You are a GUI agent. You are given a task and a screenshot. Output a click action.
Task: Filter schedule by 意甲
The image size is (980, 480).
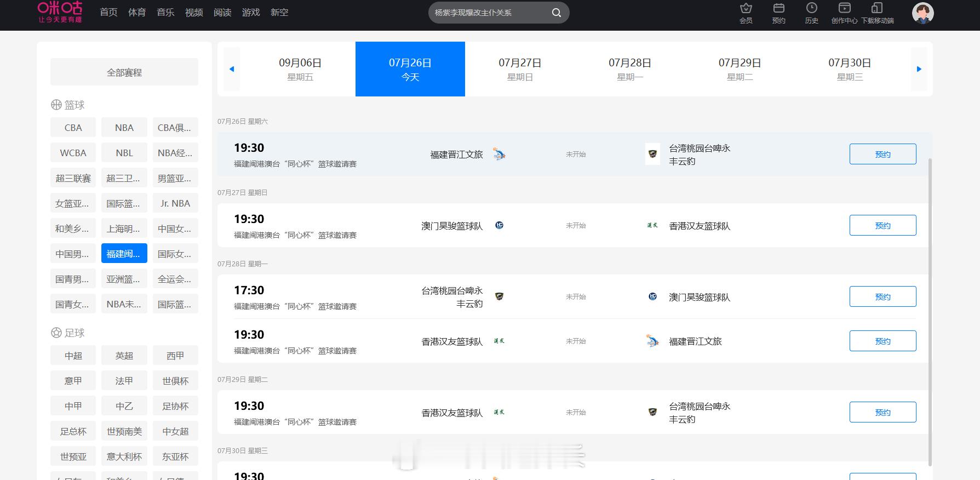tap(73, 380)
